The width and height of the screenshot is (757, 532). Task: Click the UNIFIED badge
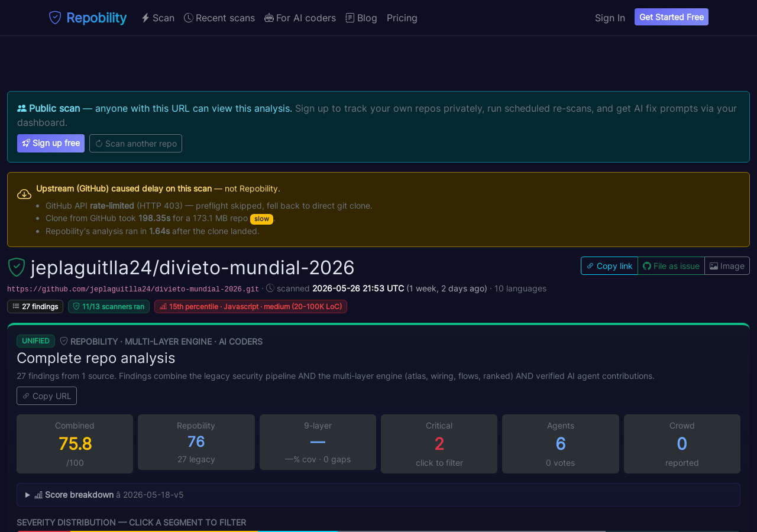[35, 341]
